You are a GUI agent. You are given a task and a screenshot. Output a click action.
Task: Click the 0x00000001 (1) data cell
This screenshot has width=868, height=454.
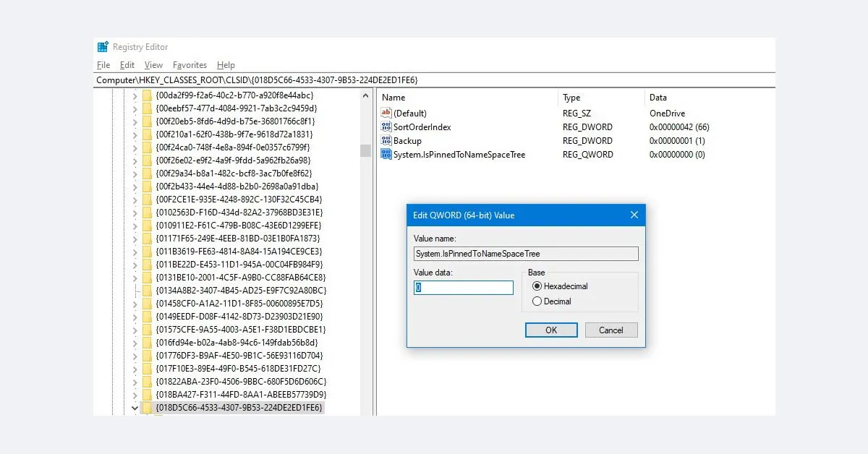point(677,141)
